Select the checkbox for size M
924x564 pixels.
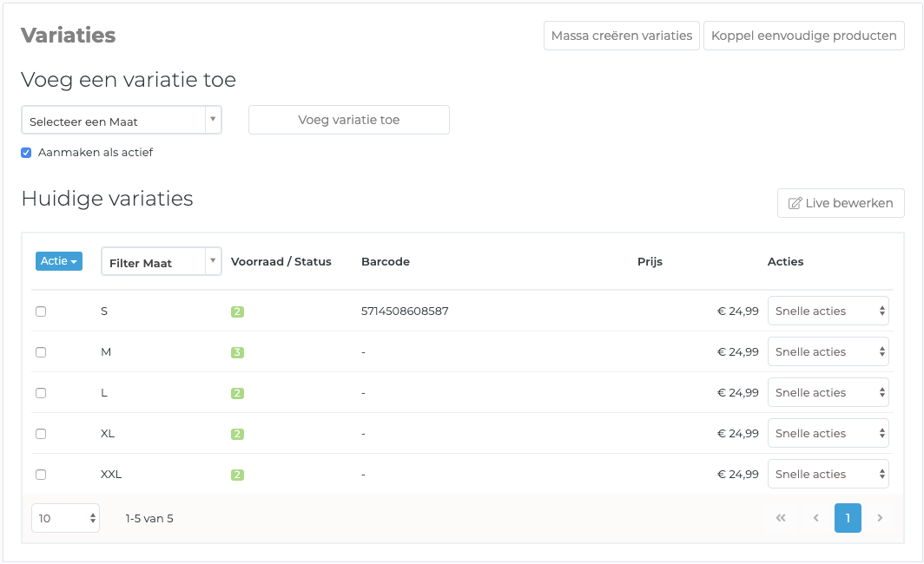(x=41, y=352)
